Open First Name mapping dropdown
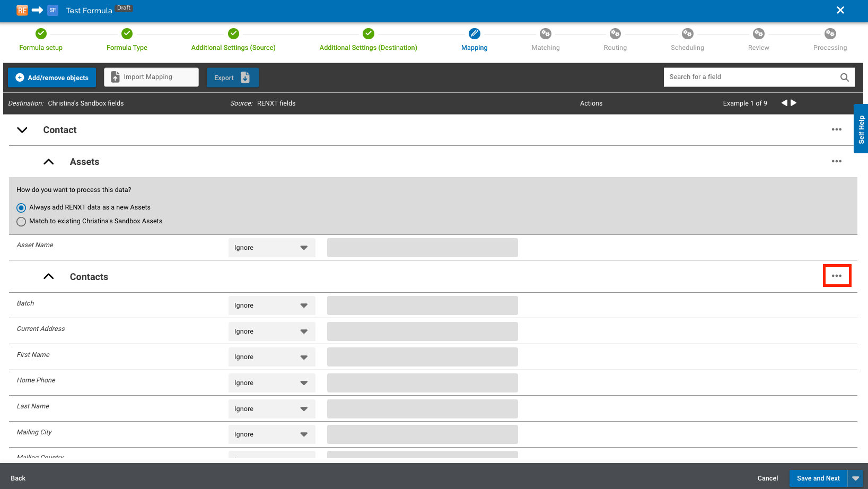This screenshot has height=489, width=868. [271, 357]
